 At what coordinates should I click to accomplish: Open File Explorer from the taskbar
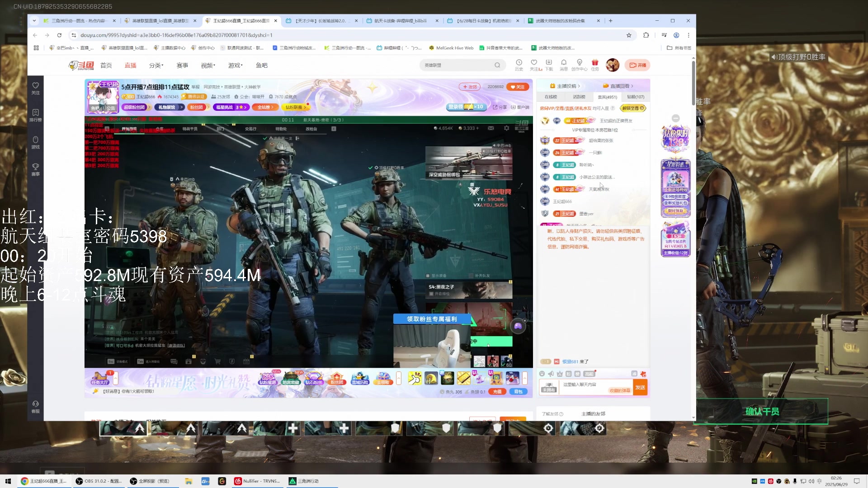pyautogui.click(x=189, y=481)
